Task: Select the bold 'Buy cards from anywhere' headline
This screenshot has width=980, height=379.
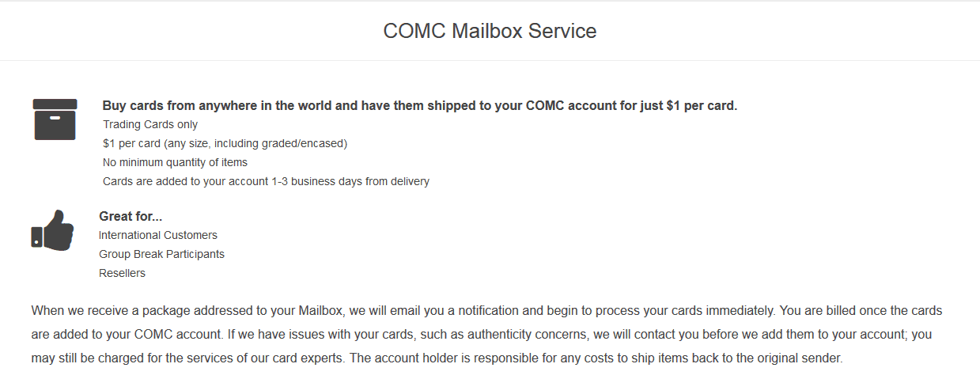Action: tap(420, 105)
